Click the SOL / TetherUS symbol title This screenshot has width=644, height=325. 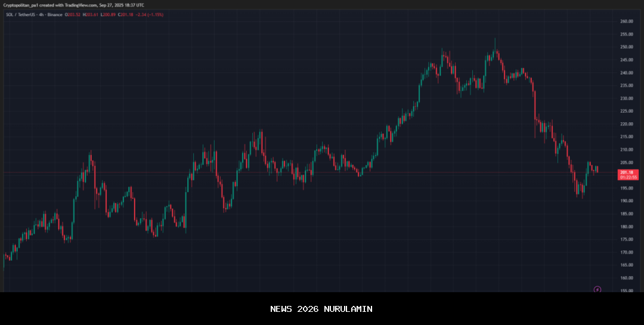pyautogui.click(x=21, y=14)
